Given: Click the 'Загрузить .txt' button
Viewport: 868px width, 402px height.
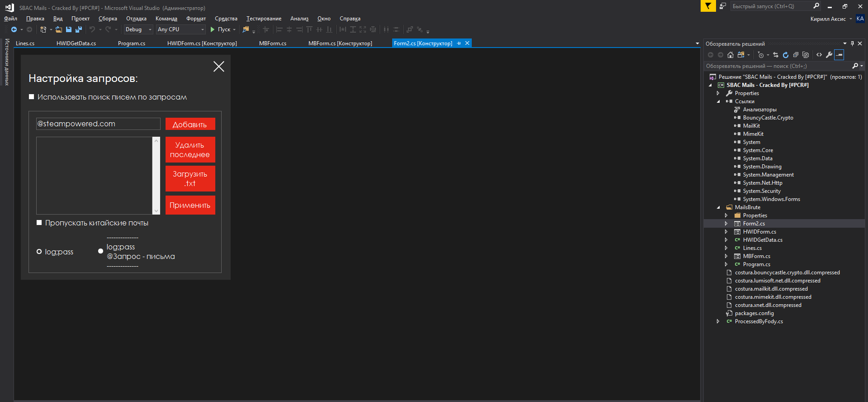Looking at the screenshot, I should (190, 178).
